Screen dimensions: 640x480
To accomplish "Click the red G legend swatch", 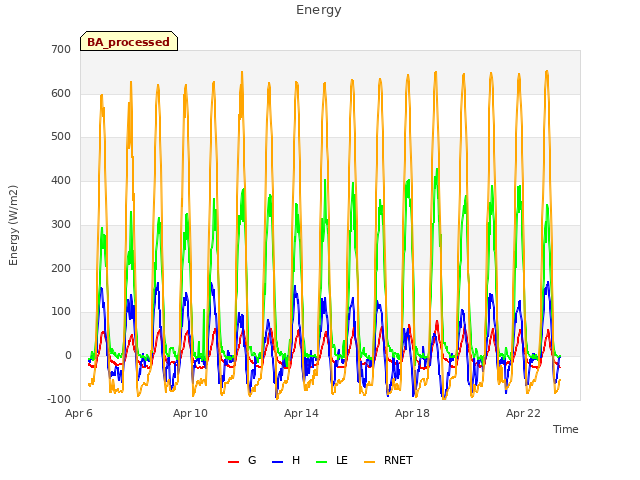I will [x=233, y=462].
